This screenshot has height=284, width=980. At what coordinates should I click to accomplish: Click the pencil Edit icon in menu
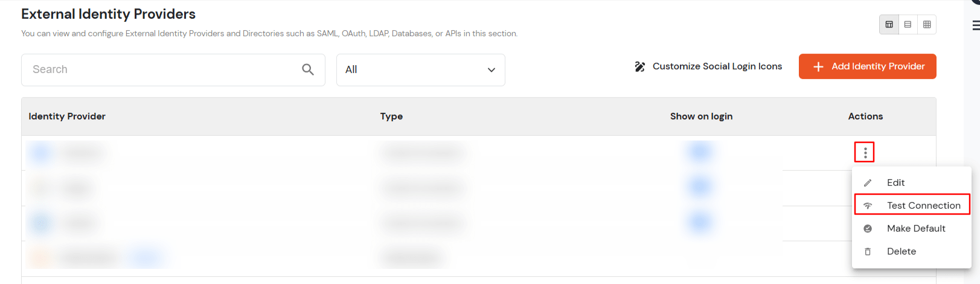coord(868,183)
